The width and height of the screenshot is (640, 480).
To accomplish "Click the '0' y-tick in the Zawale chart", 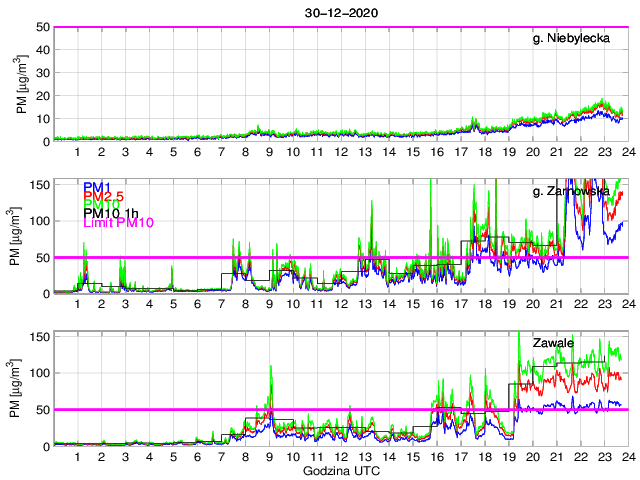I will pos(46,447).
